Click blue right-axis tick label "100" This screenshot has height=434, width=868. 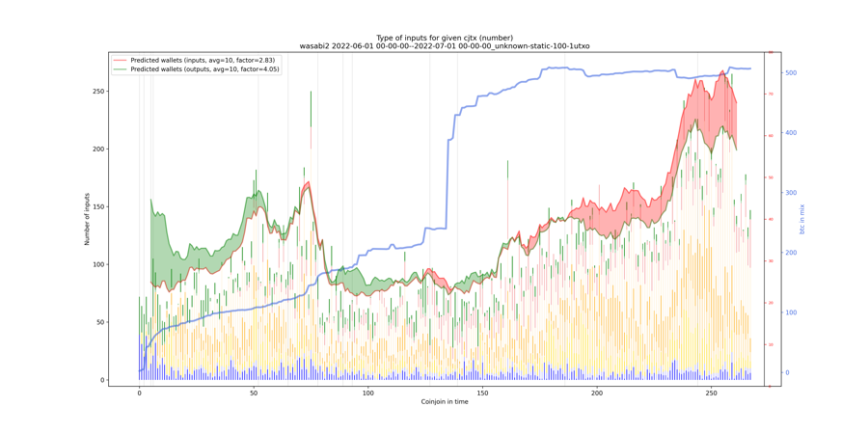click(789, 312)
